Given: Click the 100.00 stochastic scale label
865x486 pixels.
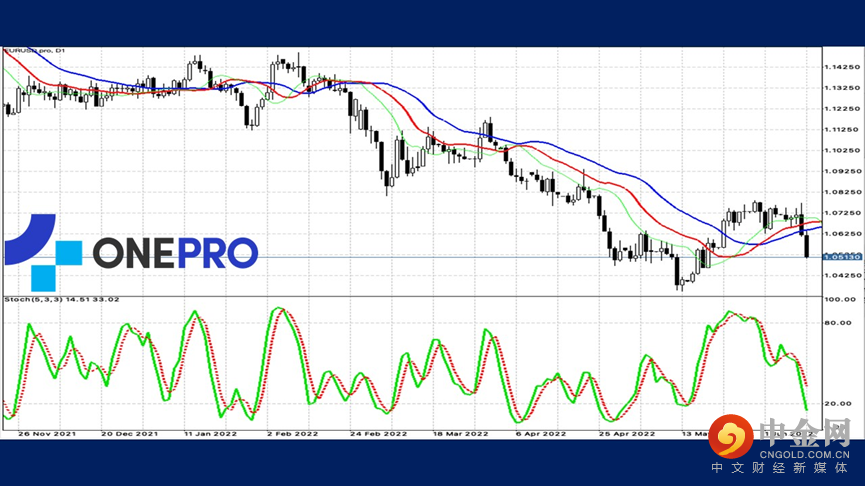Looking at the screenshot, I should click(x=840, y=300).
